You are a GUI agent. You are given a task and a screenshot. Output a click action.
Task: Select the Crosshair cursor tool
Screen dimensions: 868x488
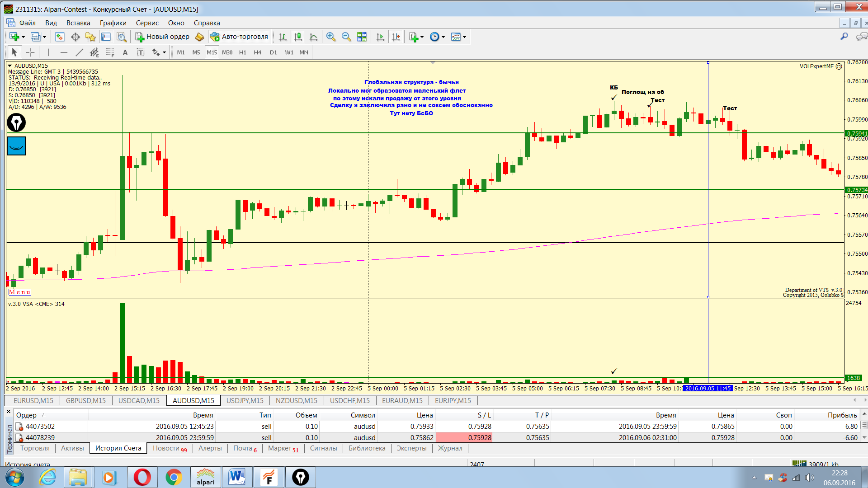click(30, 52)
